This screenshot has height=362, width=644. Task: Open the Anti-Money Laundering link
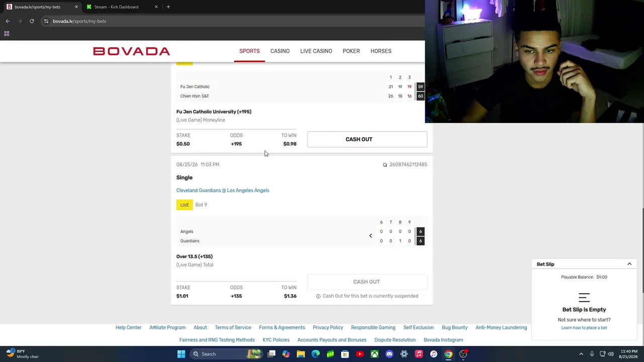pyautogui.click(x=501, y=328)
